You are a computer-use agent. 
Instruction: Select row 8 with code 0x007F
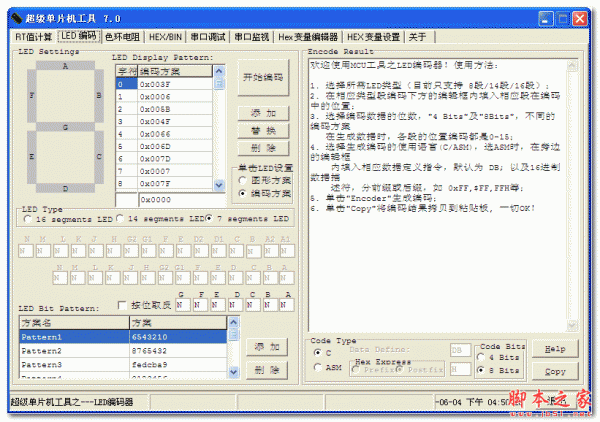pyautogui.click(x=164, y=184)
